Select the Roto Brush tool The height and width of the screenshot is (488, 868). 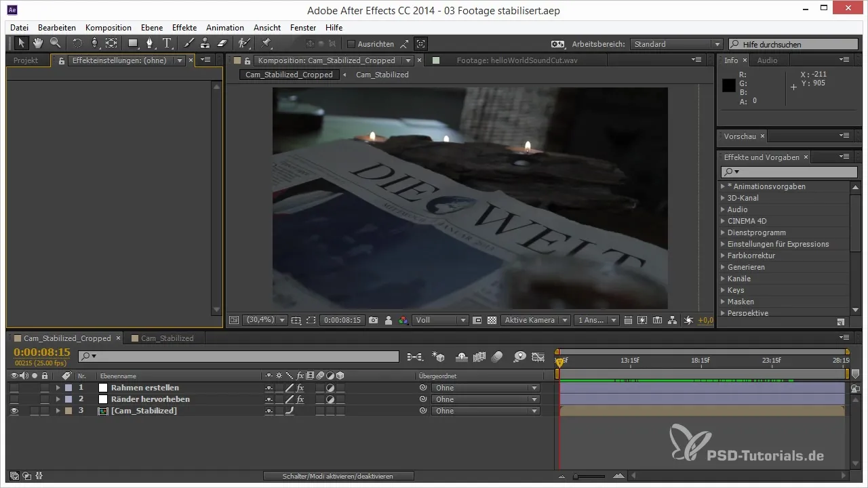(244, 43)
